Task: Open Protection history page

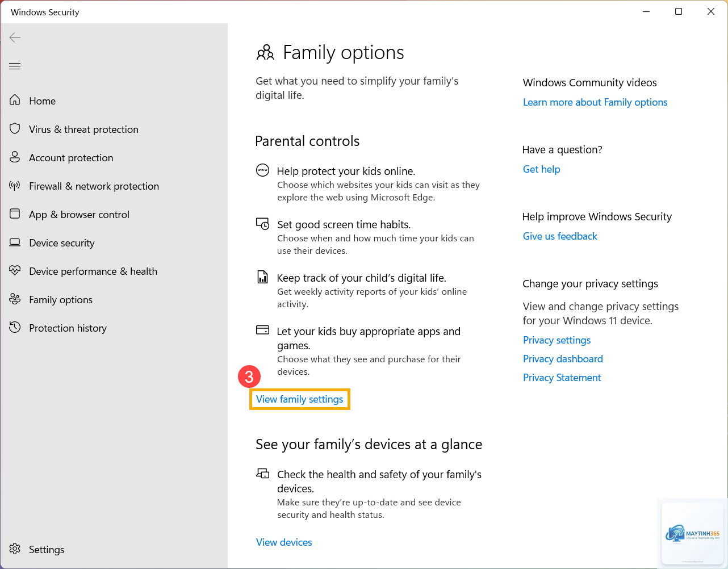Action: pyautogui.click(x=114, y=328)
